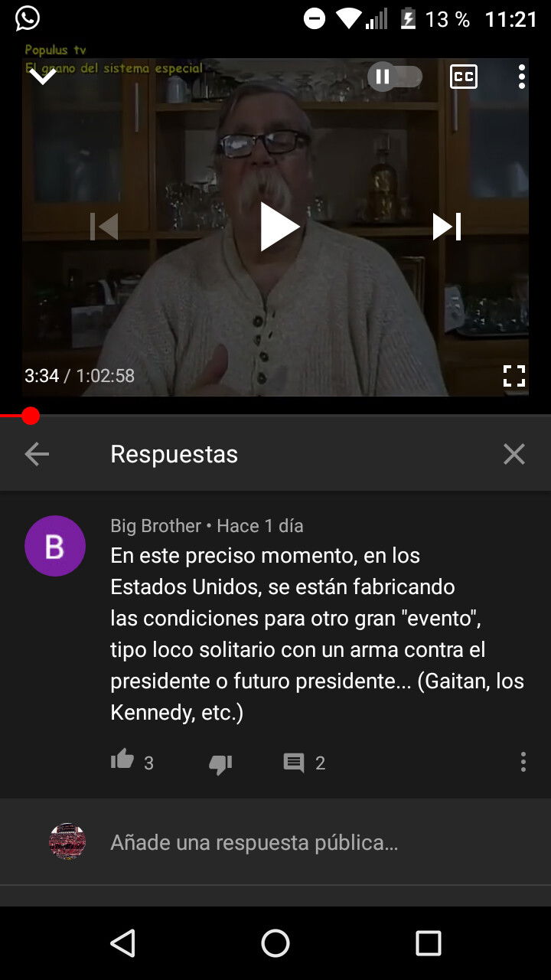Dislike the Big Brother comment
This screenshot has width=551, height=980.
220,763
